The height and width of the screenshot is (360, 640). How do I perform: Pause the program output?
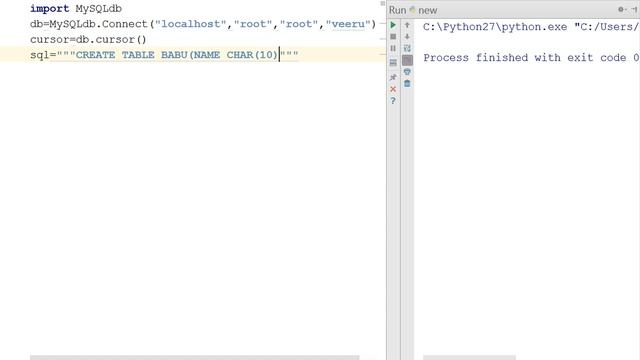click(393, 49)
